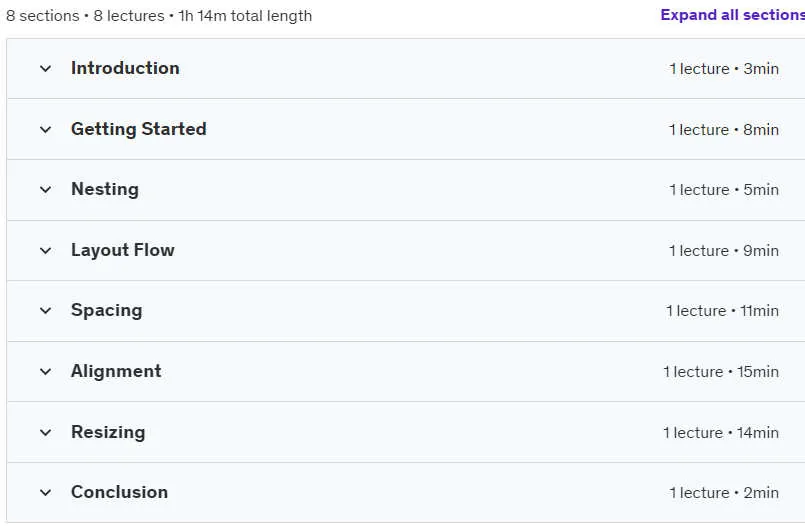Expand the Alignment section chevron
The image size is (805, 526).
coord(46,372)
